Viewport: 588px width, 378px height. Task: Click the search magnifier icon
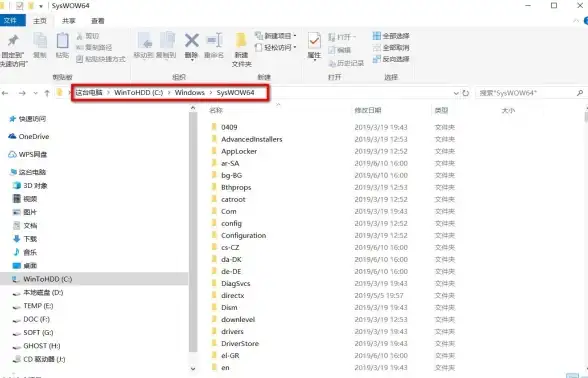pyautogui.click(x=580, y=93)
